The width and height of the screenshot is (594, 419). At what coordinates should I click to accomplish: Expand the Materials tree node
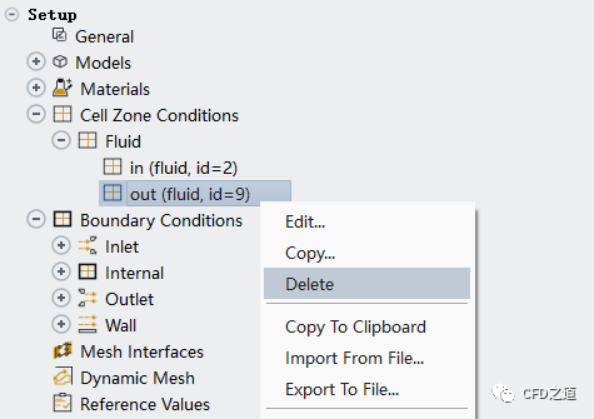(x=36, y=88)
